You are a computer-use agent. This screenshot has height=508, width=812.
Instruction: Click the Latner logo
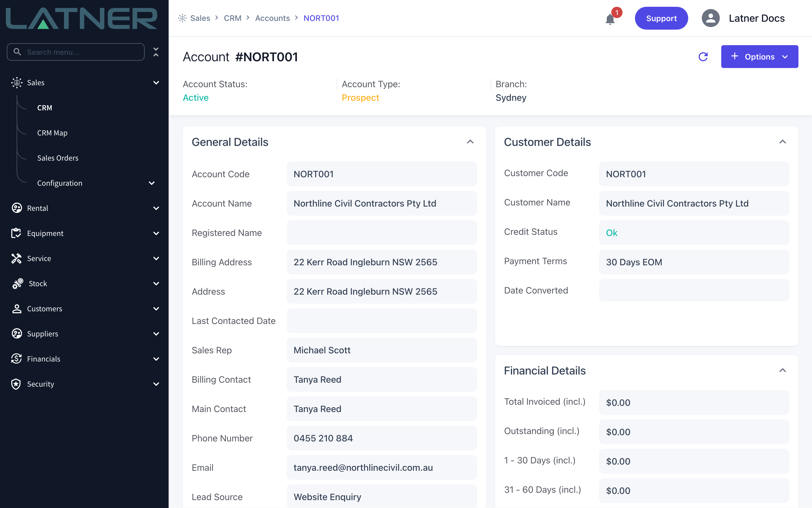point(81,18)
